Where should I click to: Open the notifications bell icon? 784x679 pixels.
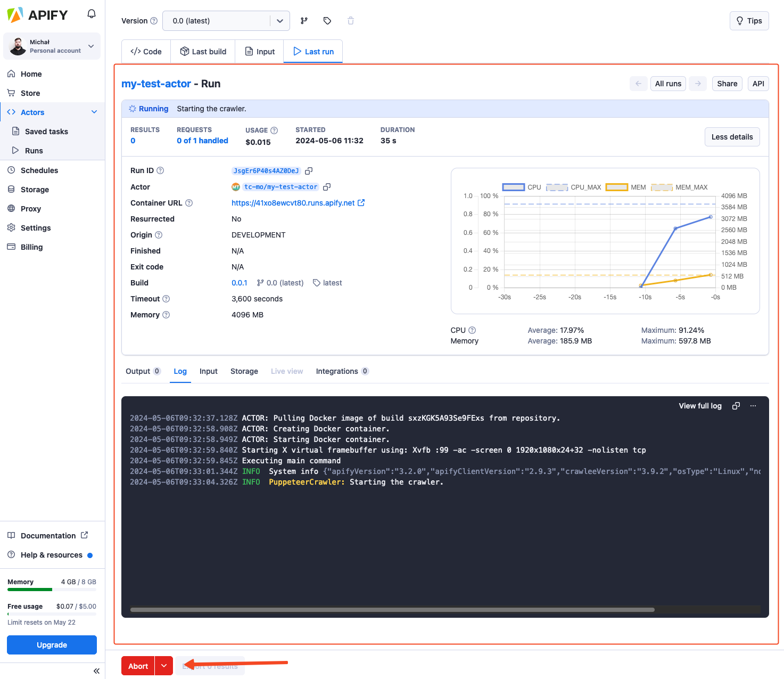pos(92,14)
